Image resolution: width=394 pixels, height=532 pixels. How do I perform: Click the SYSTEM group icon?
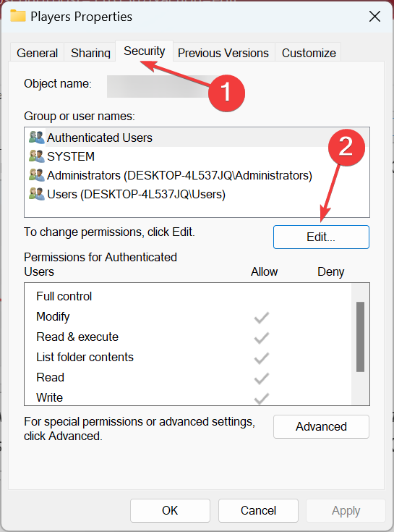tap(37, 156)
